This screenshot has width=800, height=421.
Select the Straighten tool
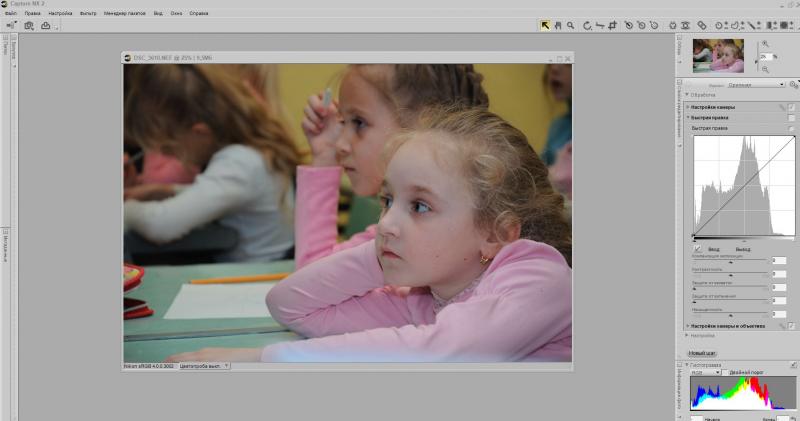coord(600,25)
